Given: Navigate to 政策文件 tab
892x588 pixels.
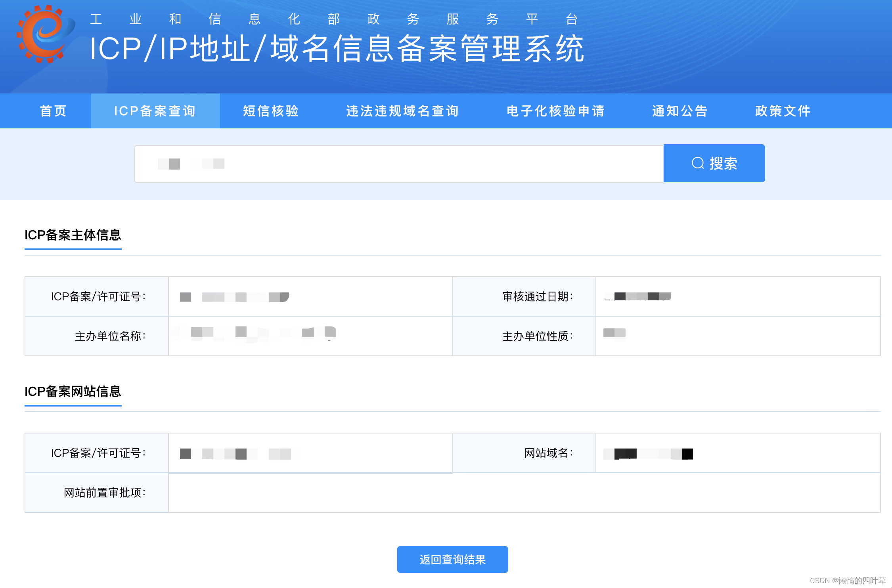Looking at the screenshot, I should [x=783, y=111].
